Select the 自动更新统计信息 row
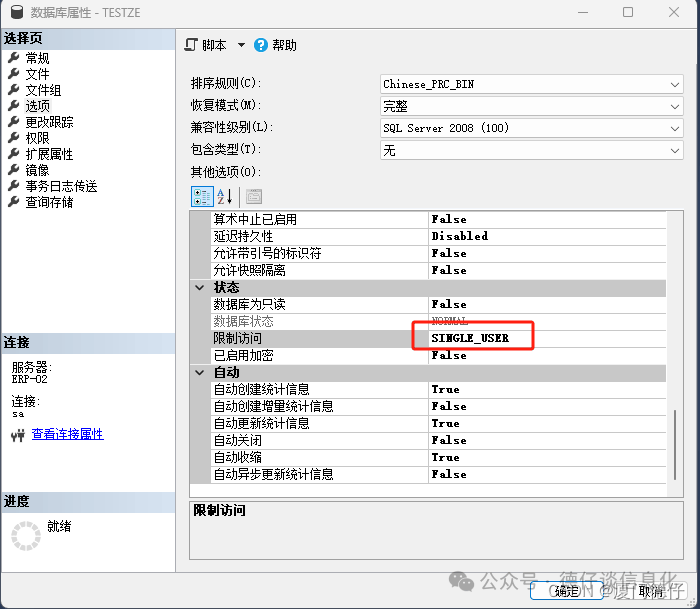 438,423
